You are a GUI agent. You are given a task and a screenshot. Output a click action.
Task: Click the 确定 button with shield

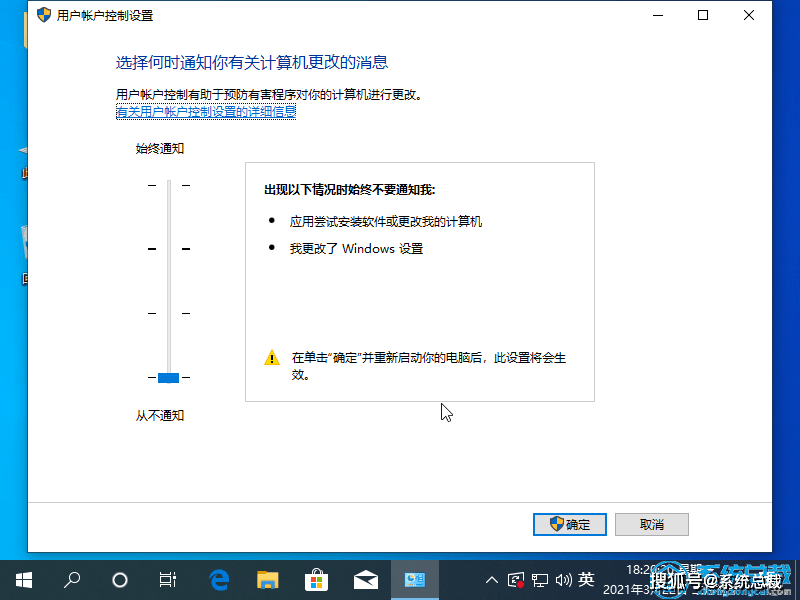[x=569, y=524]
